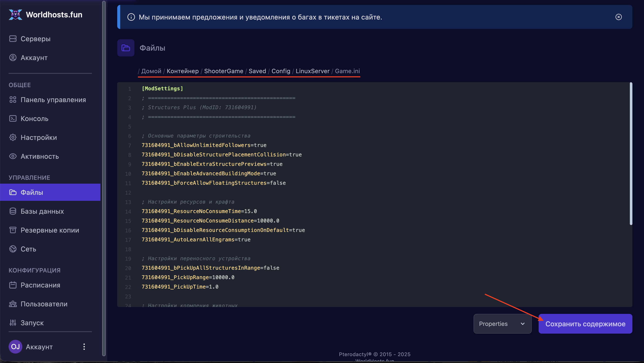The image size is (644, 363).
Task: Click the Активность eye icon
Action: pyautogui.click(x=13, y=156)
